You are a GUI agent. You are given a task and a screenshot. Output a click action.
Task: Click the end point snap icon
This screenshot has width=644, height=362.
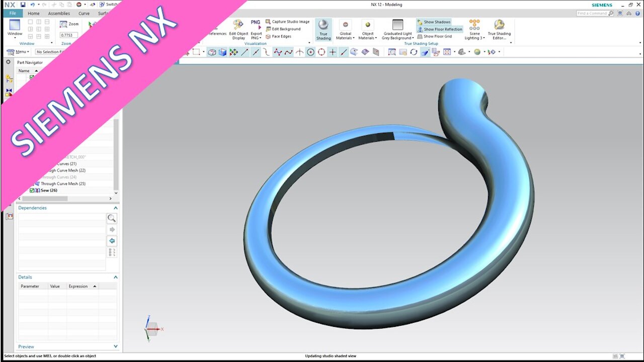pyautogui.click(x=245, y=52)
